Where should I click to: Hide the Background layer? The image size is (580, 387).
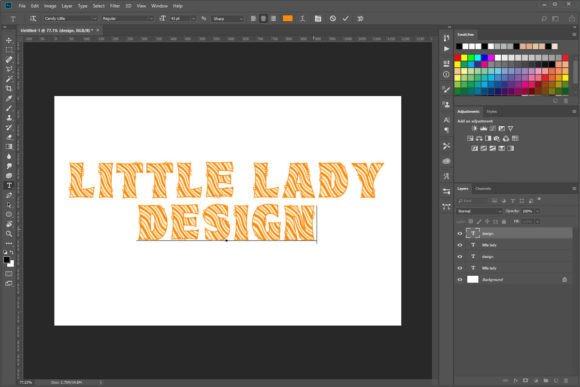coord(460,279)
